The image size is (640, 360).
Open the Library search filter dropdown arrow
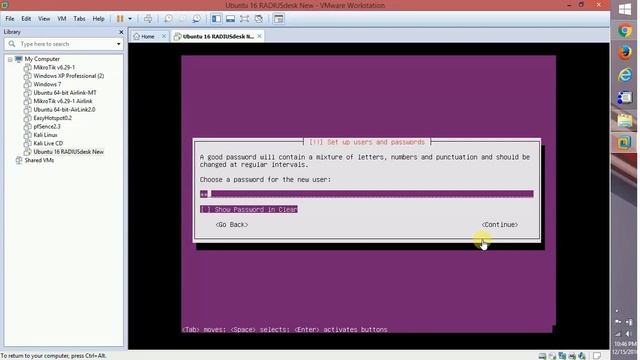[119, 44]
